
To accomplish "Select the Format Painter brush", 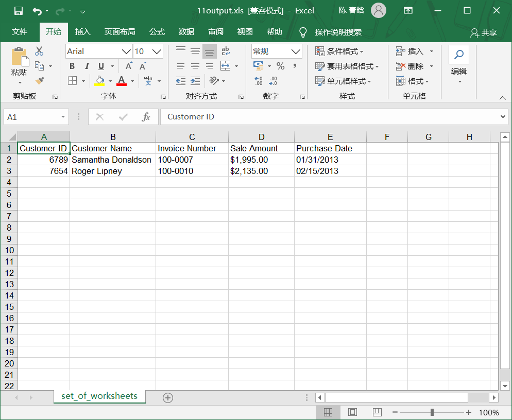I will coord(40,80).
